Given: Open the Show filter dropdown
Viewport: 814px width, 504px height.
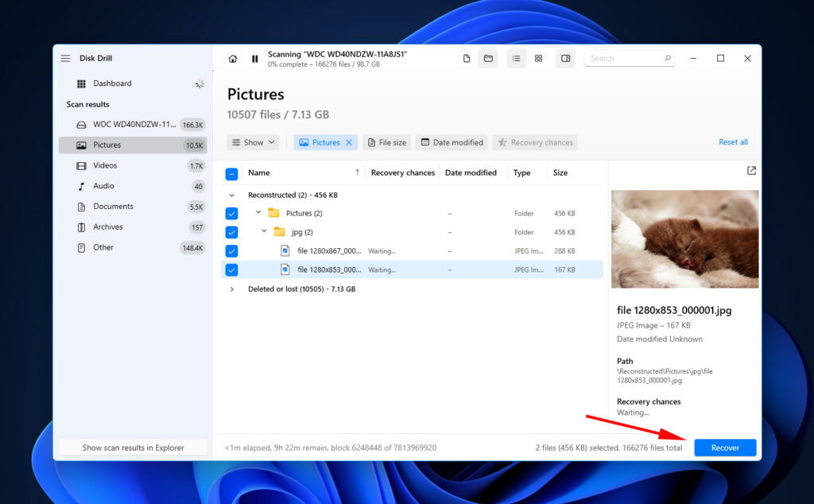Looking at the screenshot, I should click(x=253, y=142).
